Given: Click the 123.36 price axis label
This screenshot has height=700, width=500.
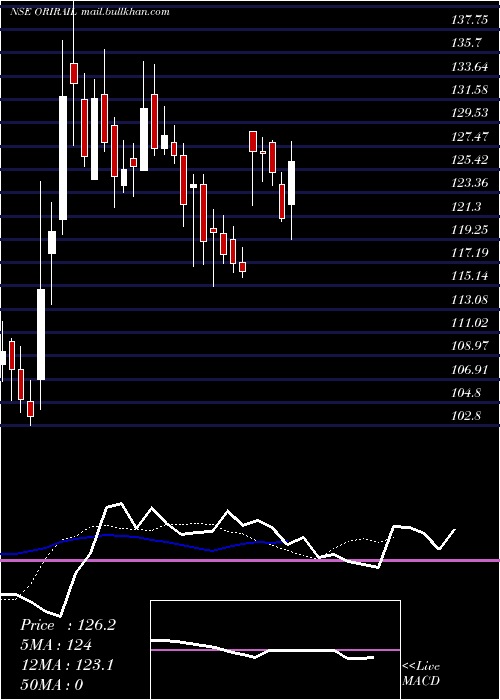Looking at the screenshot, I should [x=470, y=183].
